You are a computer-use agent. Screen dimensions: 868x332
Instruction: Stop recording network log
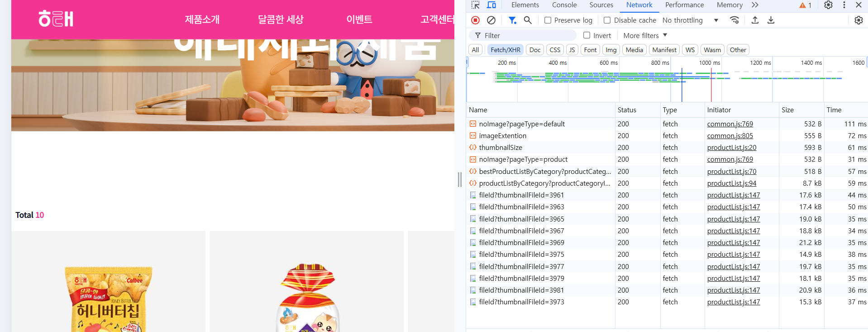(x=475, y=20)
